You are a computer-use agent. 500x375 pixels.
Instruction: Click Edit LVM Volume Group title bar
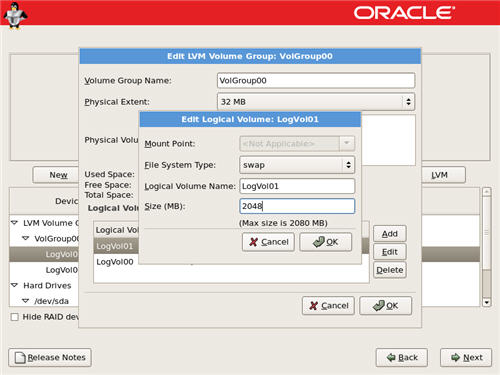[x=250, y=56]
